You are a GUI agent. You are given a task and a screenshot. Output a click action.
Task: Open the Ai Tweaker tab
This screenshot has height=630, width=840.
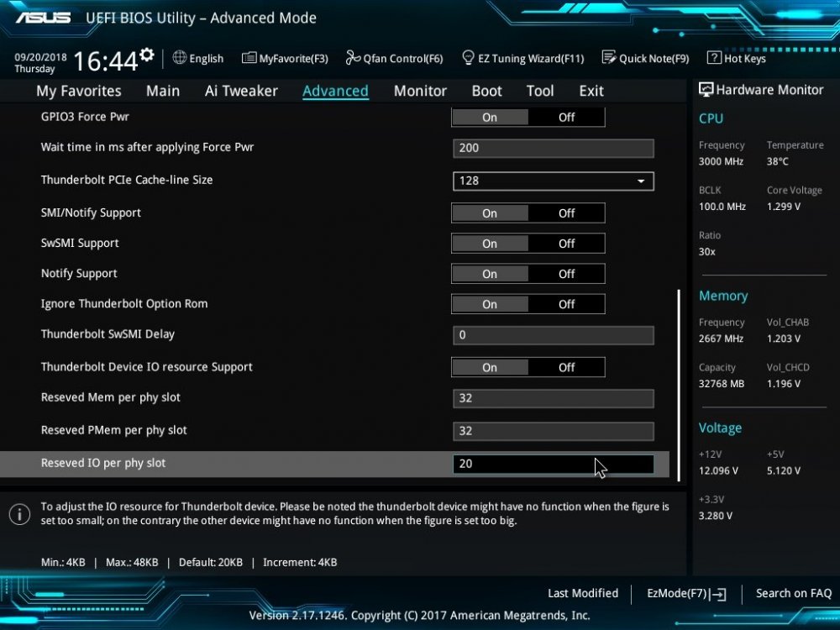241,91
